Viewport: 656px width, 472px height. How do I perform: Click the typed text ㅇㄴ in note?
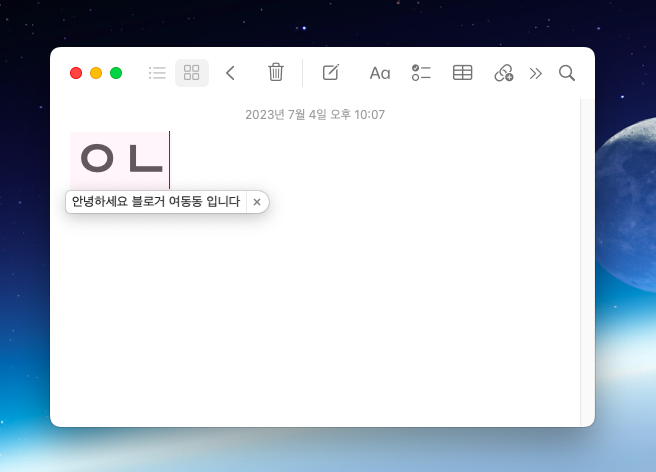121,159
